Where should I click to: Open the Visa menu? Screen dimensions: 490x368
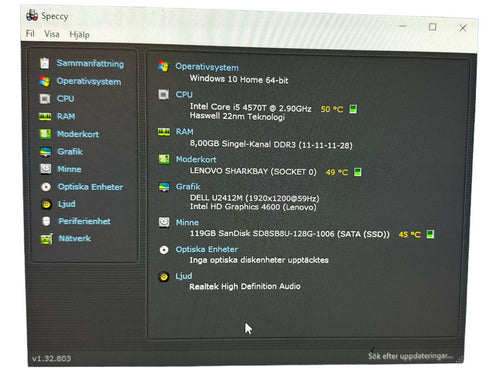pyautogui.click(x=52, y=34)
